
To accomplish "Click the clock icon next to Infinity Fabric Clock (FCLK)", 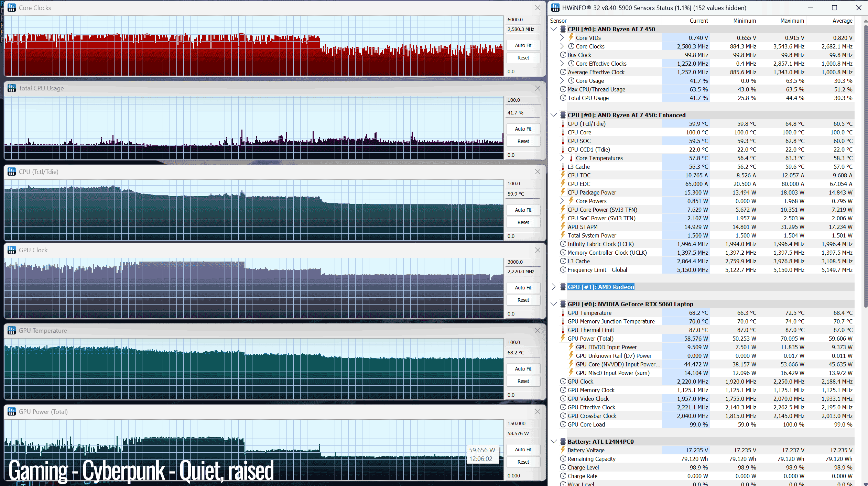I will tap(563, 244).
